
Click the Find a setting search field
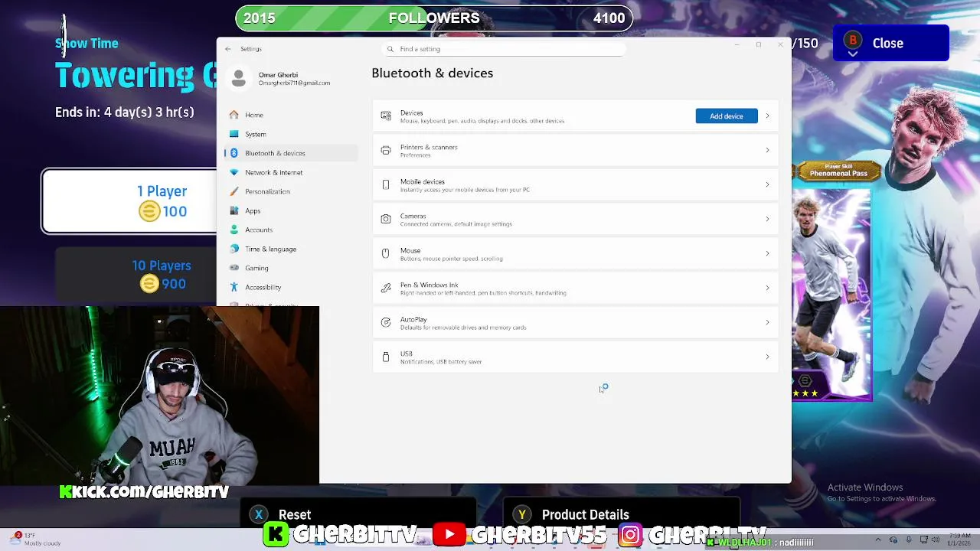[x=504, y=49]
